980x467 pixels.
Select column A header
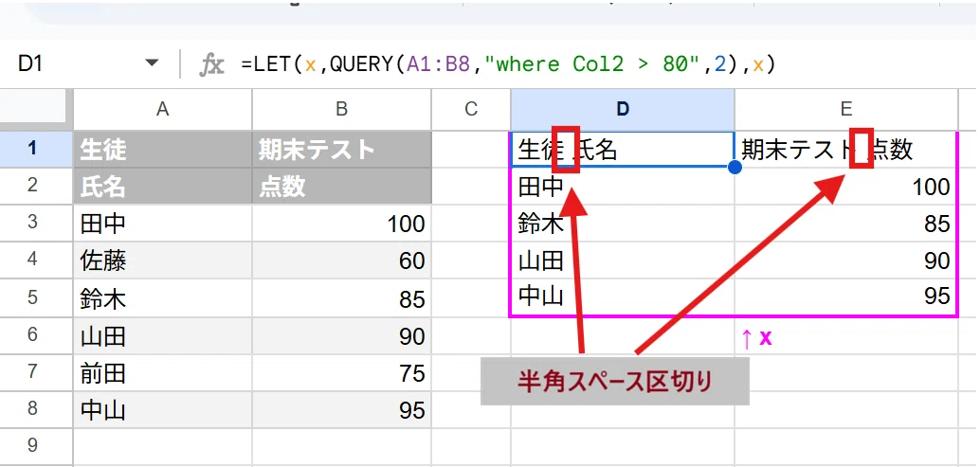[162, 109]
